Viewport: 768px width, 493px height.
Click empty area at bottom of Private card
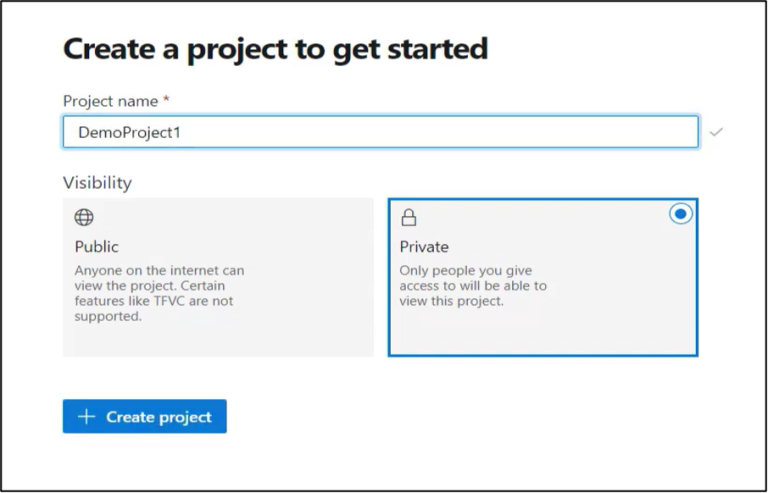tap(542, 335)
